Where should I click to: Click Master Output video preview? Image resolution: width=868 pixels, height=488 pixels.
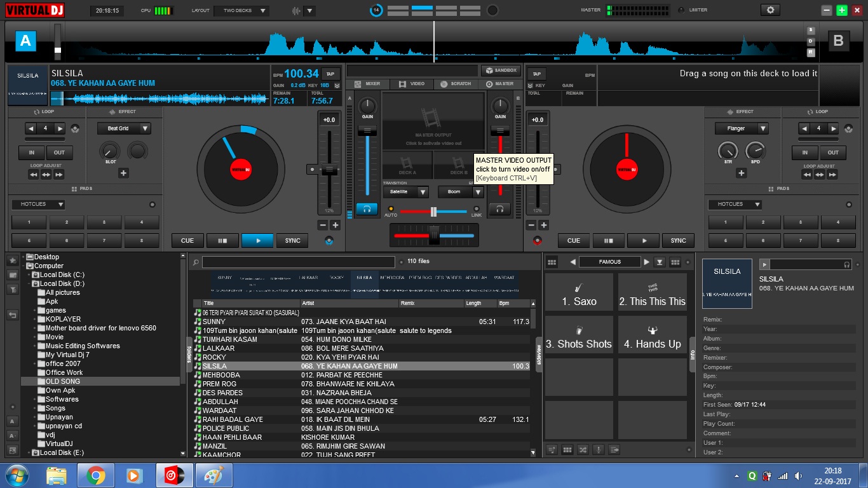point(433,121)
